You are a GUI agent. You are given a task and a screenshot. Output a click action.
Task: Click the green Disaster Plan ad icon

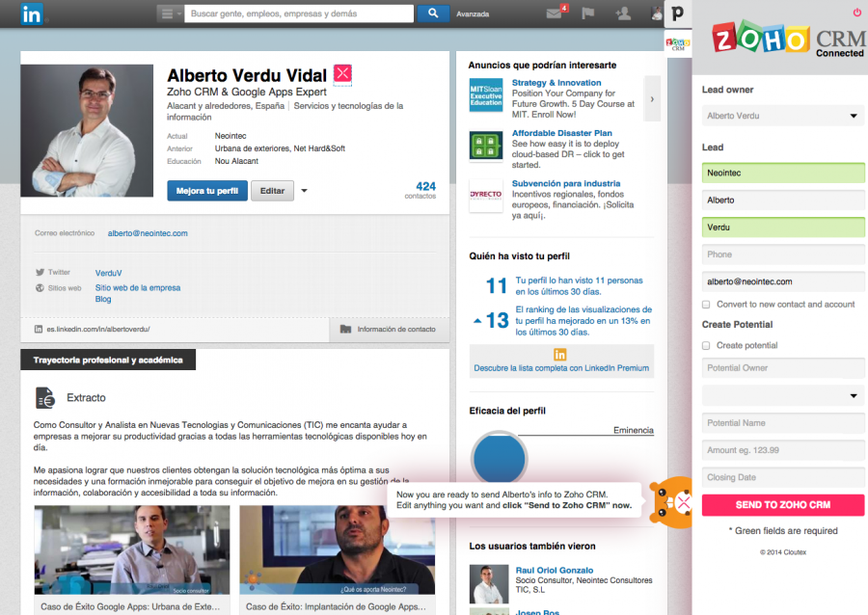(x=486, y=145)
